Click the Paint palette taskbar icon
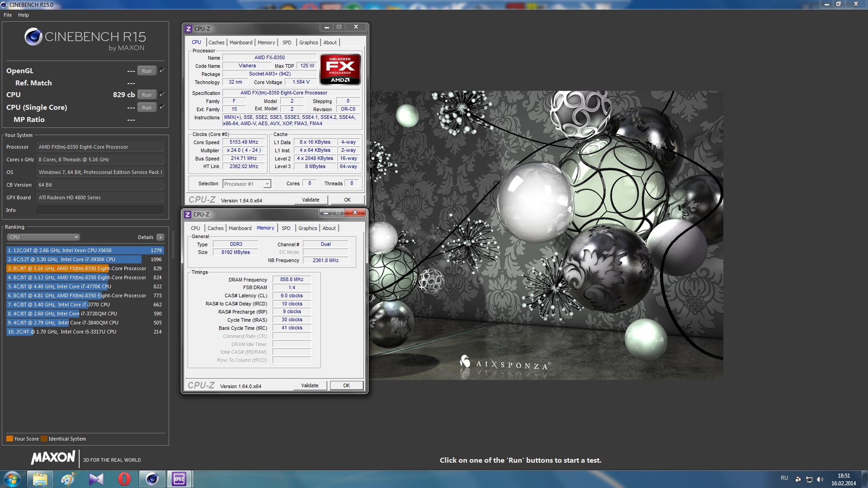 (68, 479)
